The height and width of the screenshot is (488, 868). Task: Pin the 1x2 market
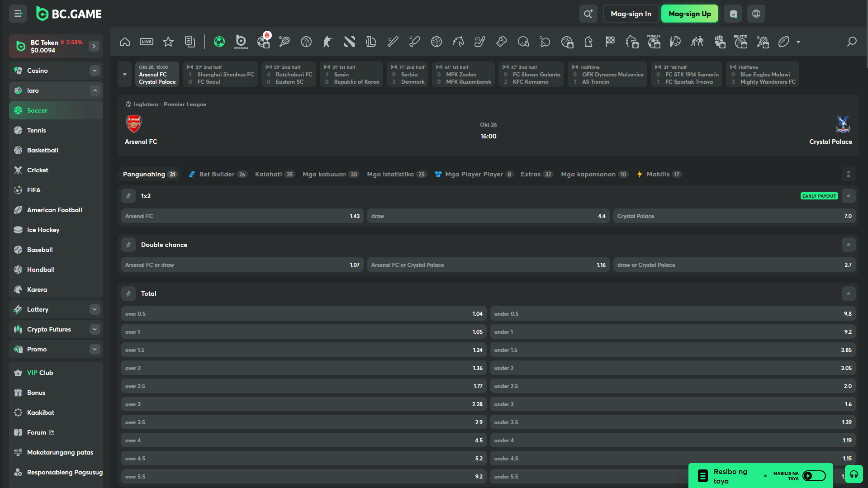pyautogui.click(x=128, y=196)
